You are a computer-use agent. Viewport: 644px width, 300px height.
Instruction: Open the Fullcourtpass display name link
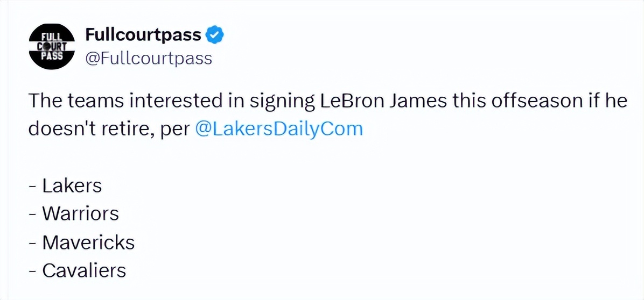pyautogui.click(x=143, y=35)
